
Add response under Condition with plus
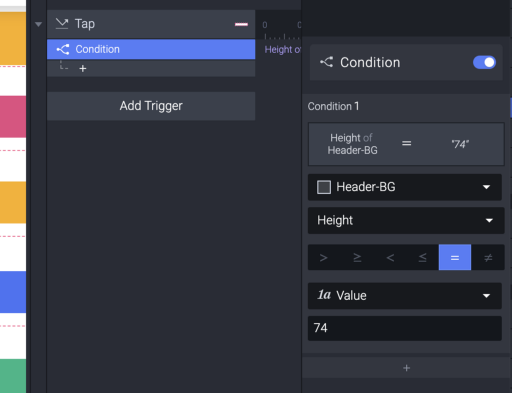pyautogui.click(x=83, y=69)
